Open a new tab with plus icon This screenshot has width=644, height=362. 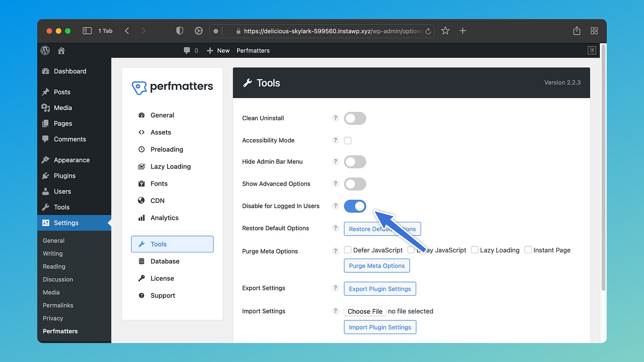coord(463,30)
